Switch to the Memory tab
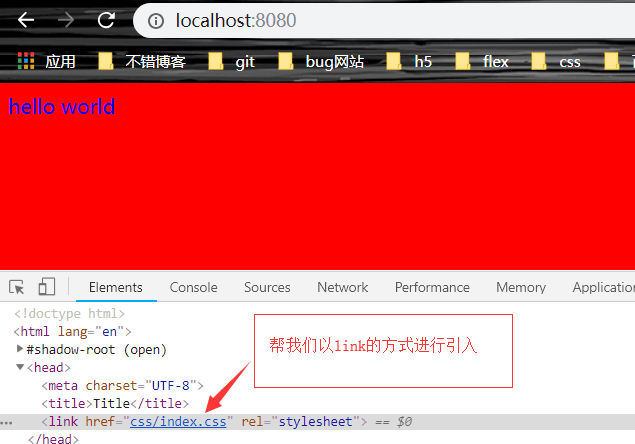The width and height of the screenshot is (635, 444). [521, 287]
